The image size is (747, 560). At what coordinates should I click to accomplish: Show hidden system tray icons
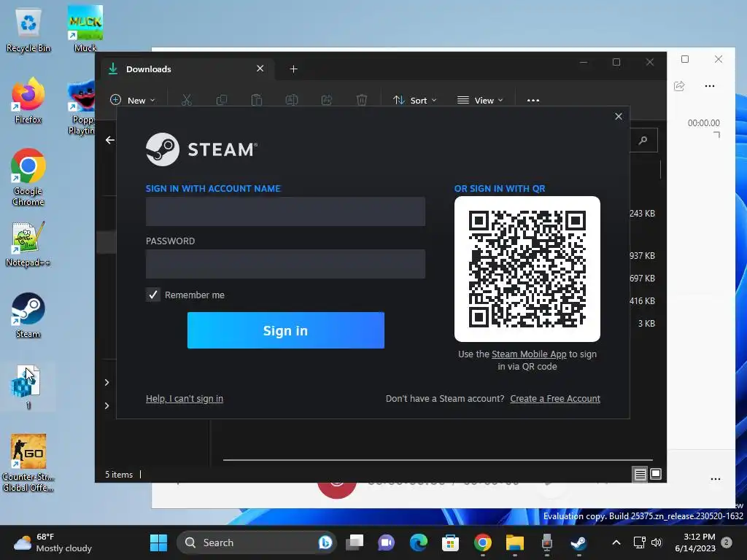(x=616, y=542)
